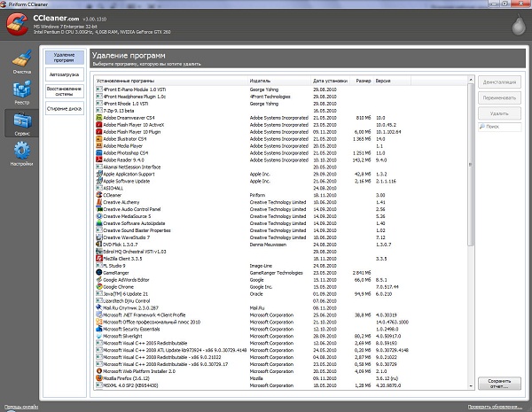Click Mail.Ru Спутник program icon

pyautogui.click(x=98, y=308)
